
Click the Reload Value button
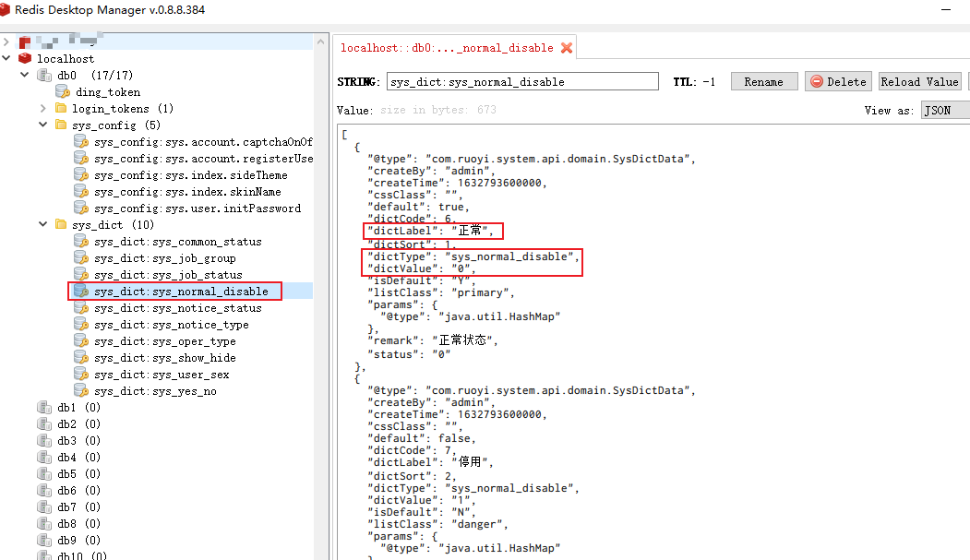[x=919, y=81]
